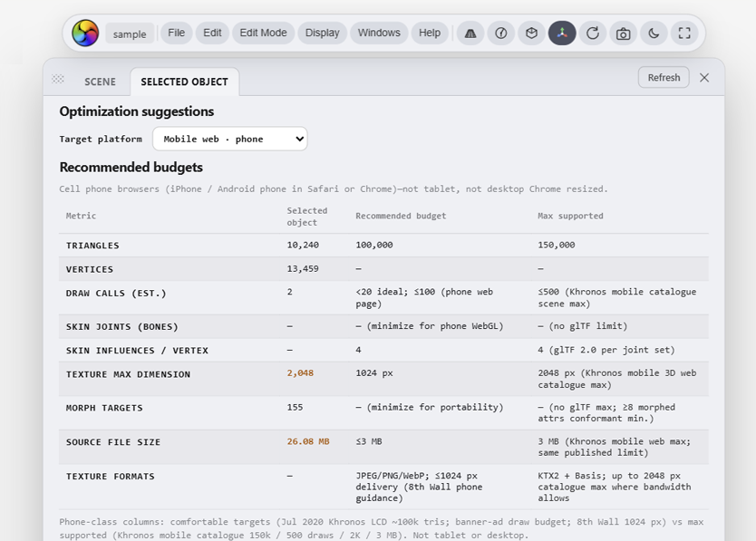Image resolution: width=756 pixels, height=541 pixels.
Task: Click the 150,000 max supported value
Action: tap(557, 245)
